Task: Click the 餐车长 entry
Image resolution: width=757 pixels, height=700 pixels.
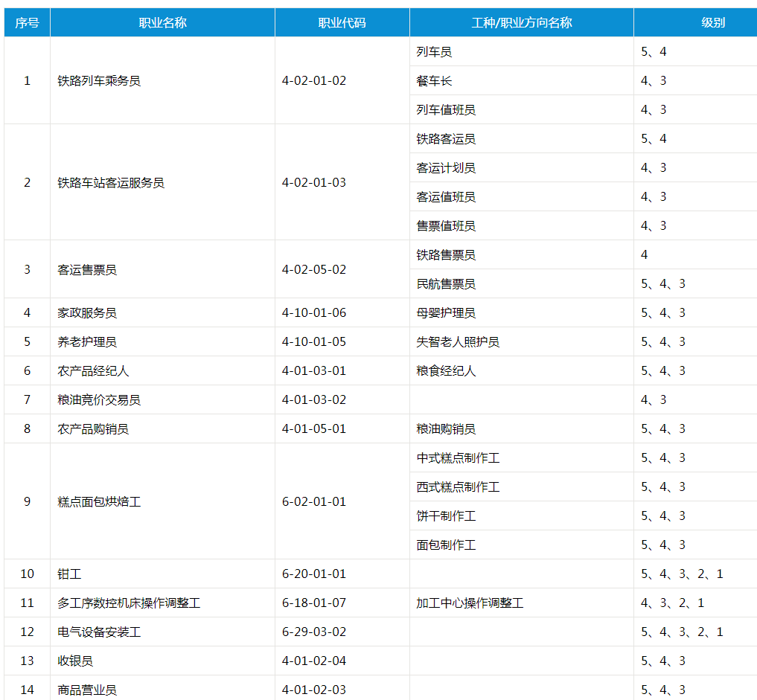Action: click(434, 80)
